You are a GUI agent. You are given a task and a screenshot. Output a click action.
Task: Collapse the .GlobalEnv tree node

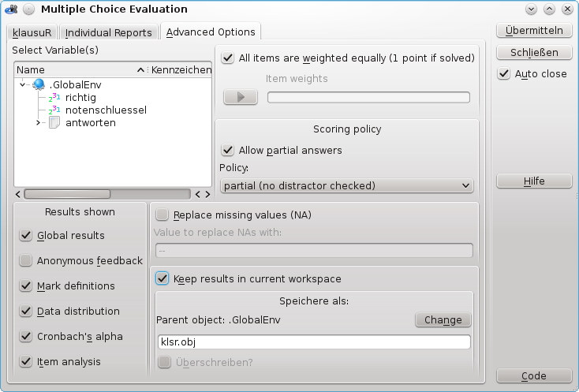[23, 84]
